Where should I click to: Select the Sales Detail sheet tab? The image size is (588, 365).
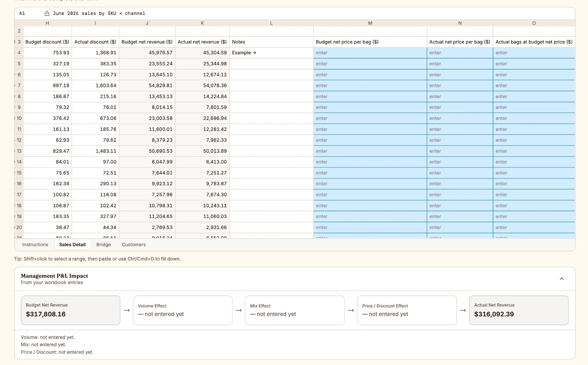[72, 245]
